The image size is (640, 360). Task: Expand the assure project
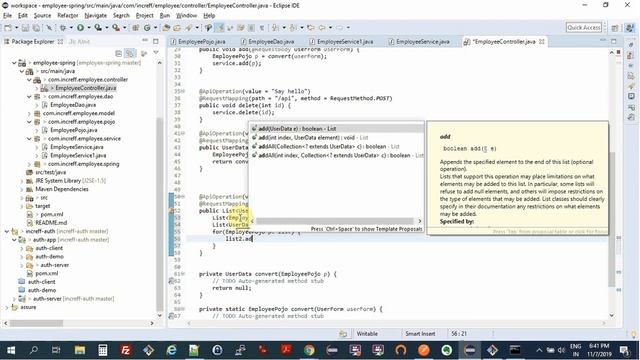coord(7,307)
